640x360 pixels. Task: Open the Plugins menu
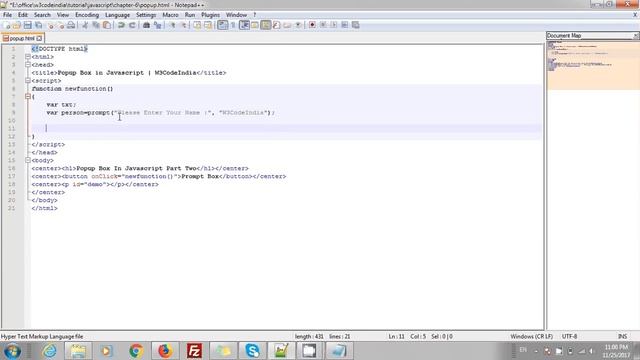point(210,15)
